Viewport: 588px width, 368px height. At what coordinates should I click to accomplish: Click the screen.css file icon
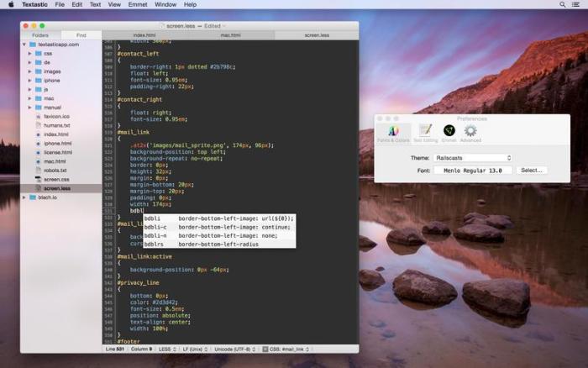(x=38, y=180)
